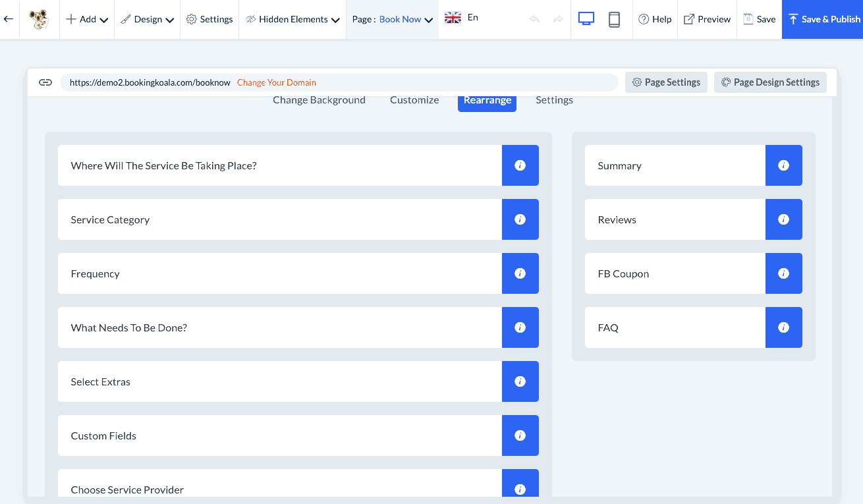Viewport: 863px width, 504px height.
Task: Open info for Where Will The Service Be Taking Place
Action: pos(520,165)
